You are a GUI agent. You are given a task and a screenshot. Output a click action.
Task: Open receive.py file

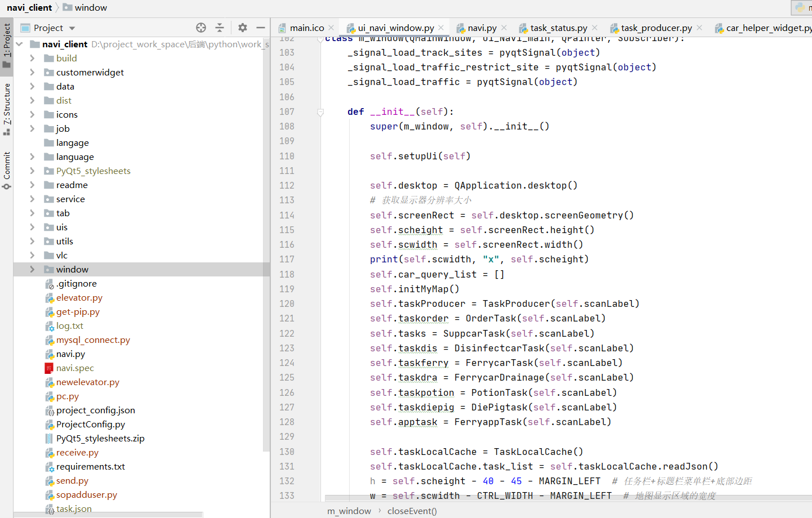[x=77, y=452]
